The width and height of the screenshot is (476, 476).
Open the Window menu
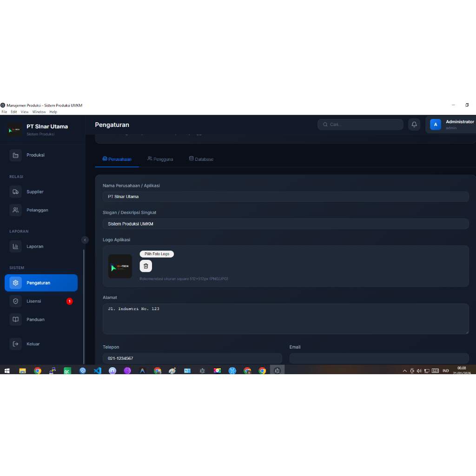39,112
